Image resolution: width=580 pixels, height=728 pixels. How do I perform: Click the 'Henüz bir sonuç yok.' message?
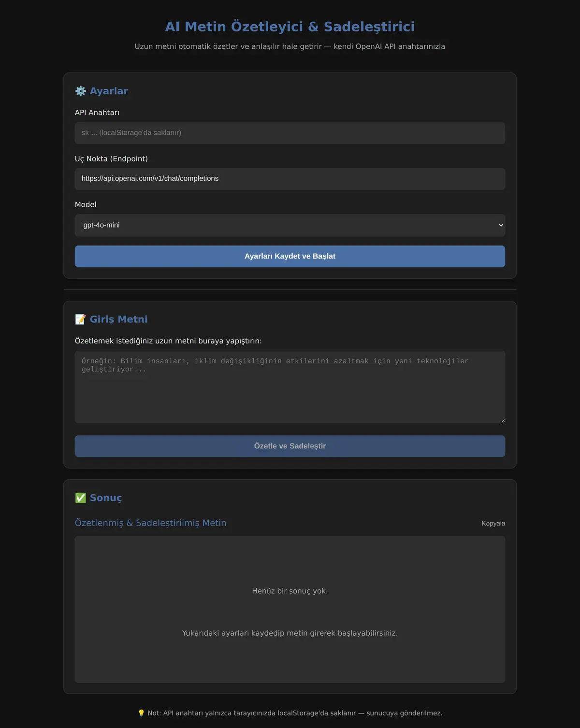click(290, 591)
